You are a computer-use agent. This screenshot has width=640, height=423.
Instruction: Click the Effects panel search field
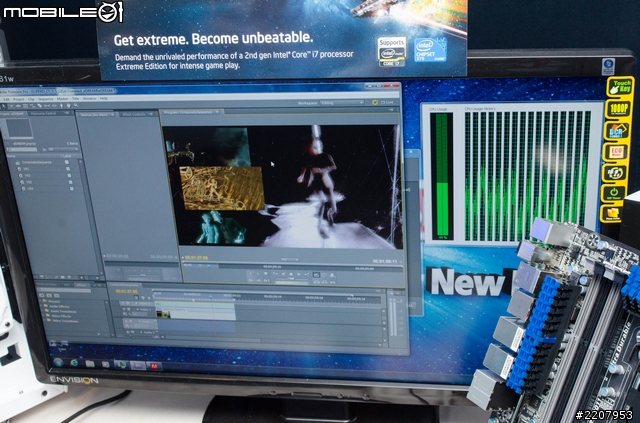pos(64,290)
